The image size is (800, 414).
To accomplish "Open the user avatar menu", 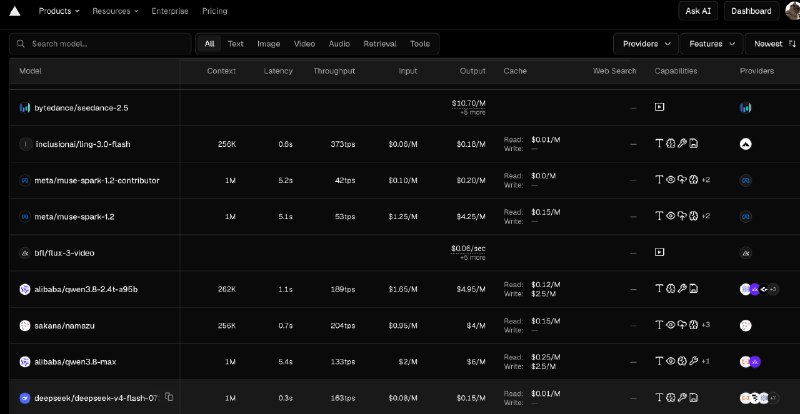I will click(793, 11).
